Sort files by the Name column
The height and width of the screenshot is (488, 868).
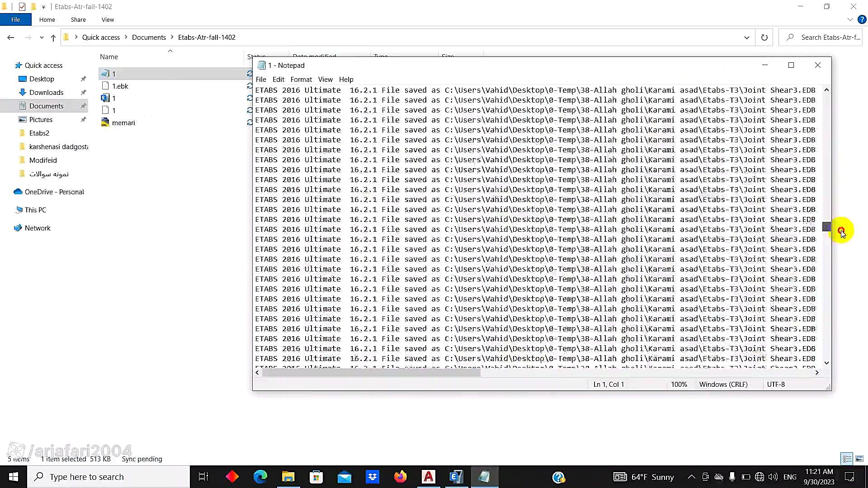coord(109,57)
